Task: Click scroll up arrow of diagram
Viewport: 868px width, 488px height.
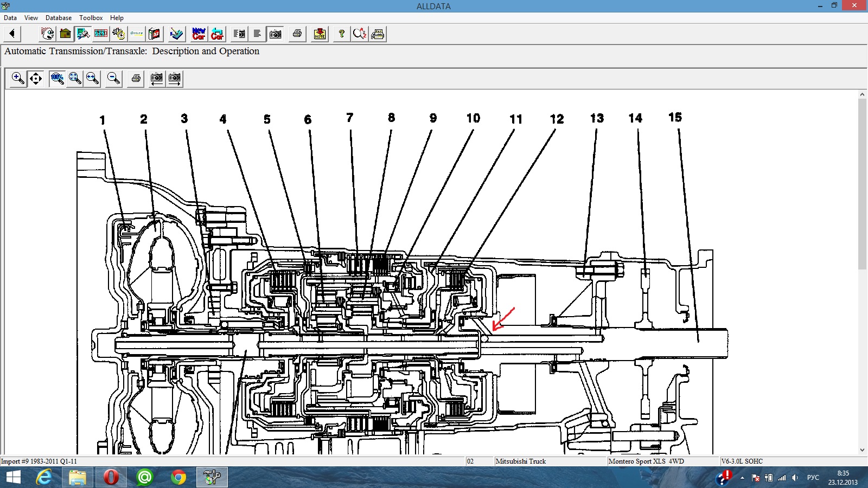Action: pyautogui.click(x=862, y=95)
